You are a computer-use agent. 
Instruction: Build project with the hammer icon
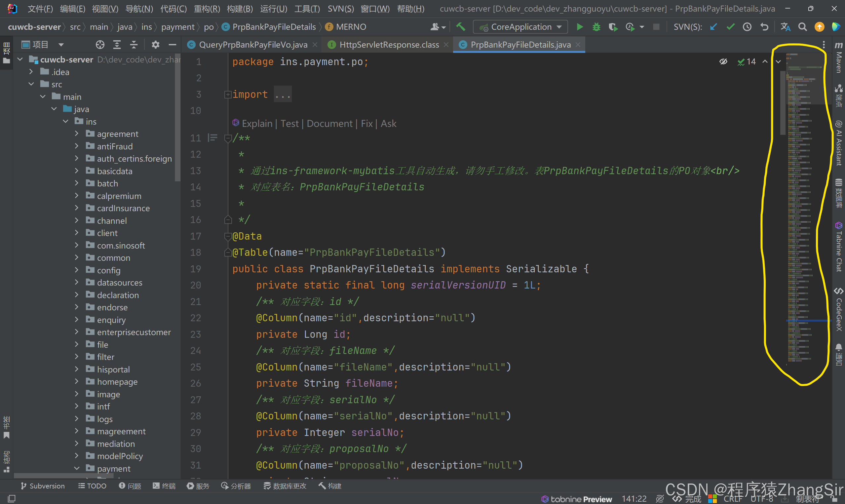(x=460, y=27)
